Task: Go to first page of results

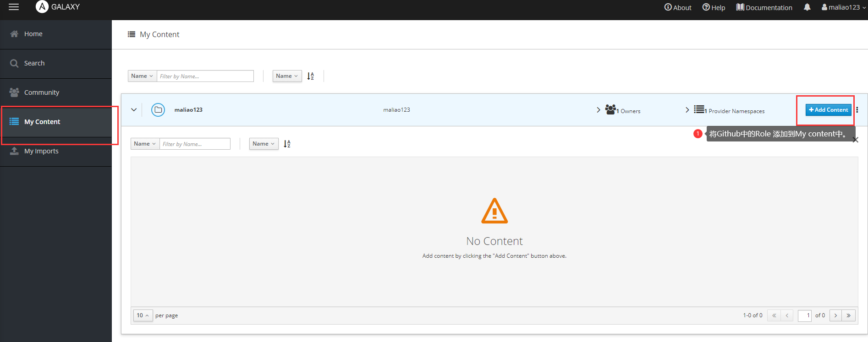Action: (774, 315)
